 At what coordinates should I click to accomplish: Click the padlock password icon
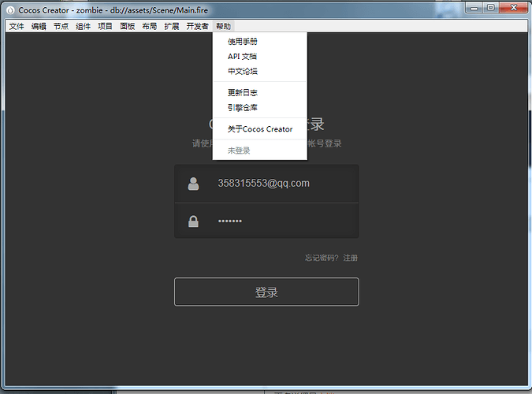[x=193, y=221]
